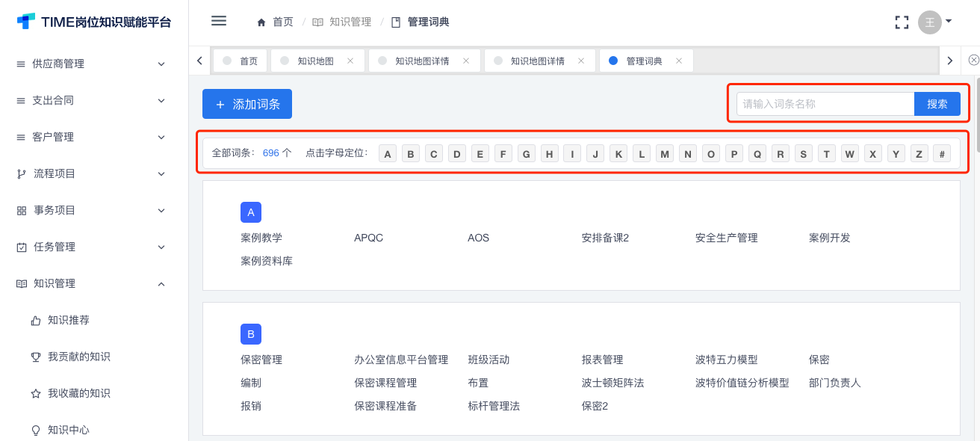Click star icon beside 我收藏的知识
The height and width of the screenshot is (441, 980).
tap(36, 393)
